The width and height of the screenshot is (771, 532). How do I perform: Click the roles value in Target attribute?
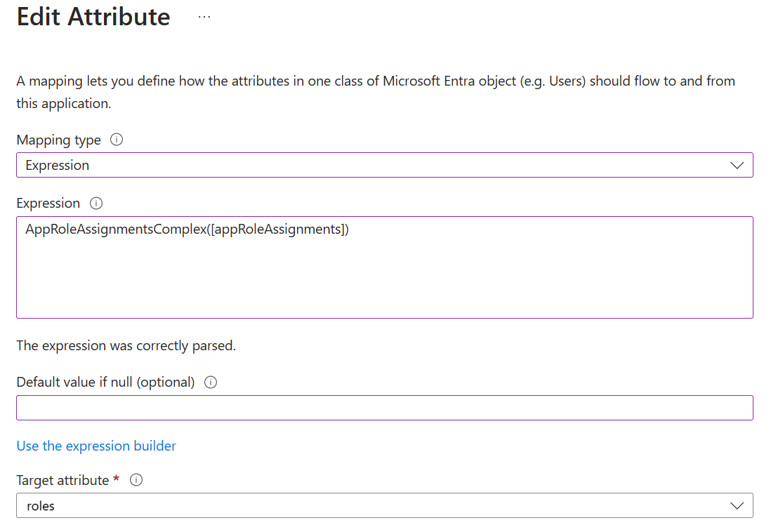coord(41,505)
